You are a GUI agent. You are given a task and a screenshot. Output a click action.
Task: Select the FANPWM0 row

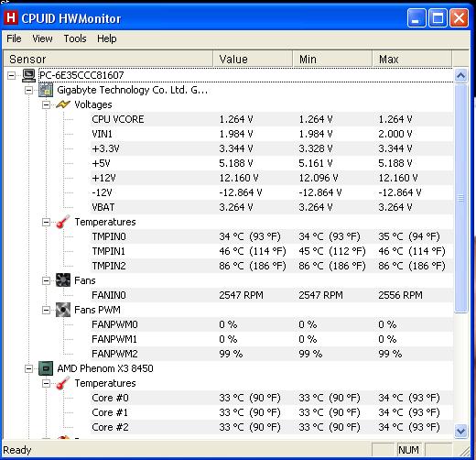[x=272, y=324]
